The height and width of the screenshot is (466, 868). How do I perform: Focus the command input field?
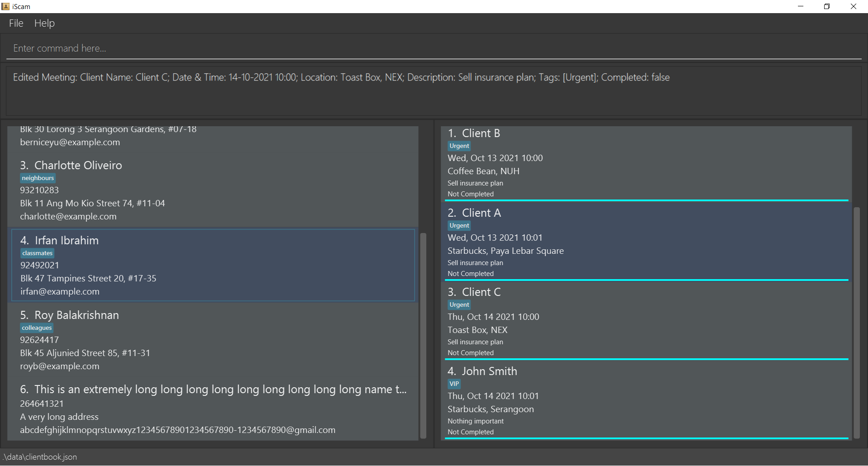tap(434, 48)
